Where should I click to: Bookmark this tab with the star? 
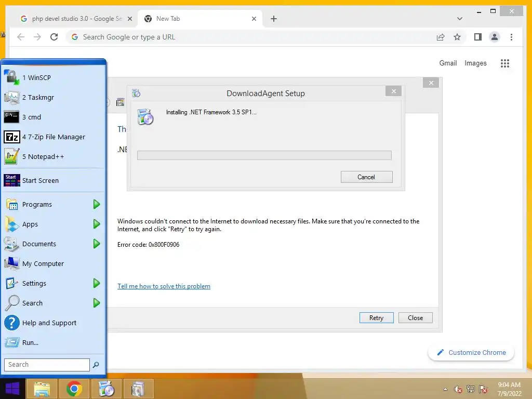pos(457,37)
